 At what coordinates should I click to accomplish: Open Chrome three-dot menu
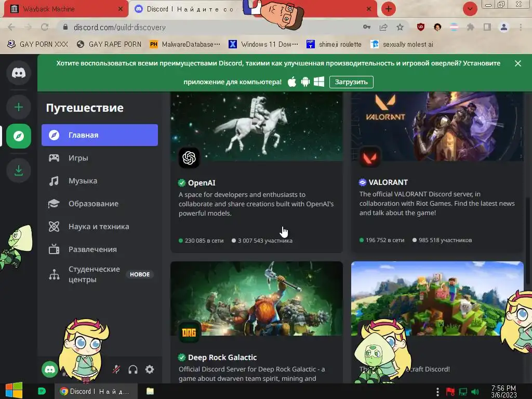click(x=521, y=27)
